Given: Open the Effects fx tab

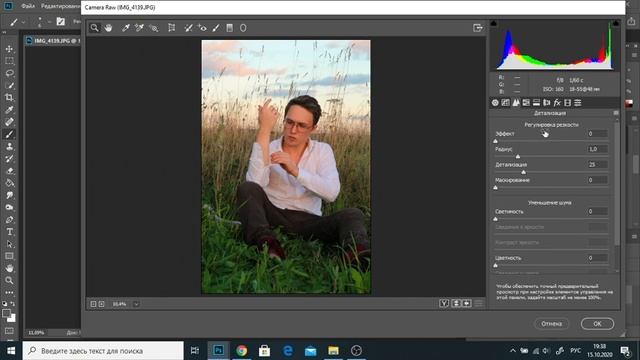Looking at the screenshot, I should [557, 103].
